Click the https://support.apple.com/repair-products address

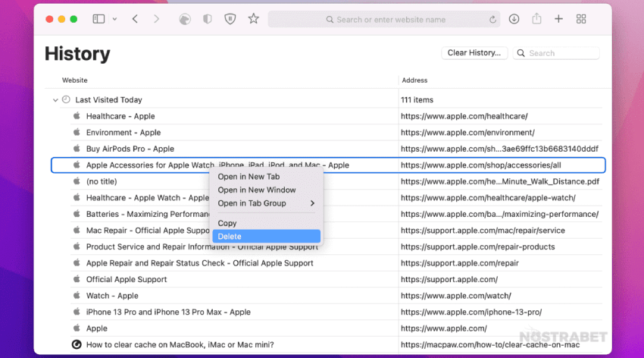[x=477, y=247]
